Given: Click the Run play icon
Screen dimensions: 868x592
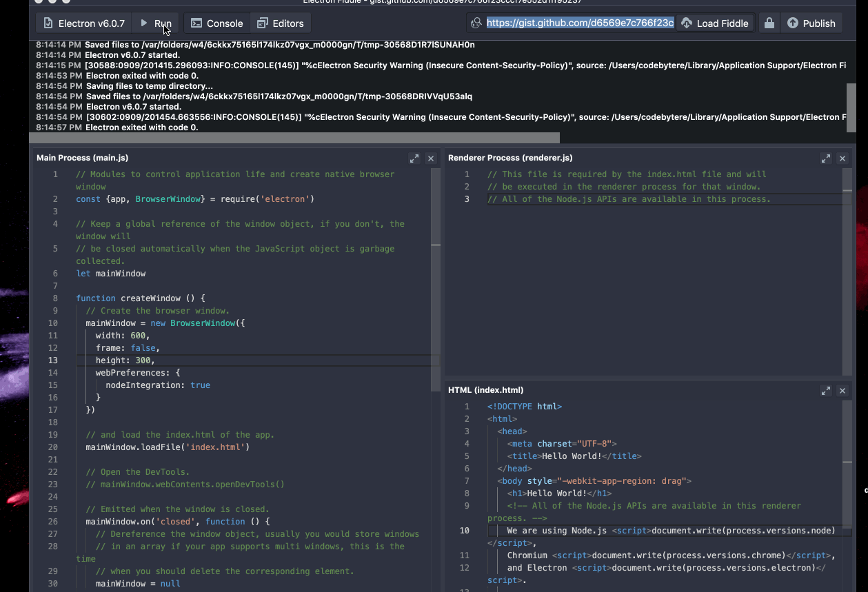Looking at the screenshot, I should [145, 23].
